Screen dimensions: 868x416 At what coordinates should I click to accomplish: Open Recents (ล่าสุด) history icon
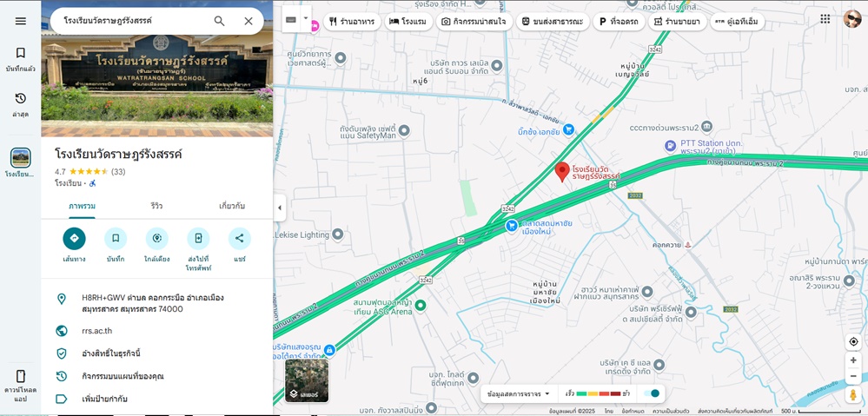pyautogui.click(x=21, y=104)
